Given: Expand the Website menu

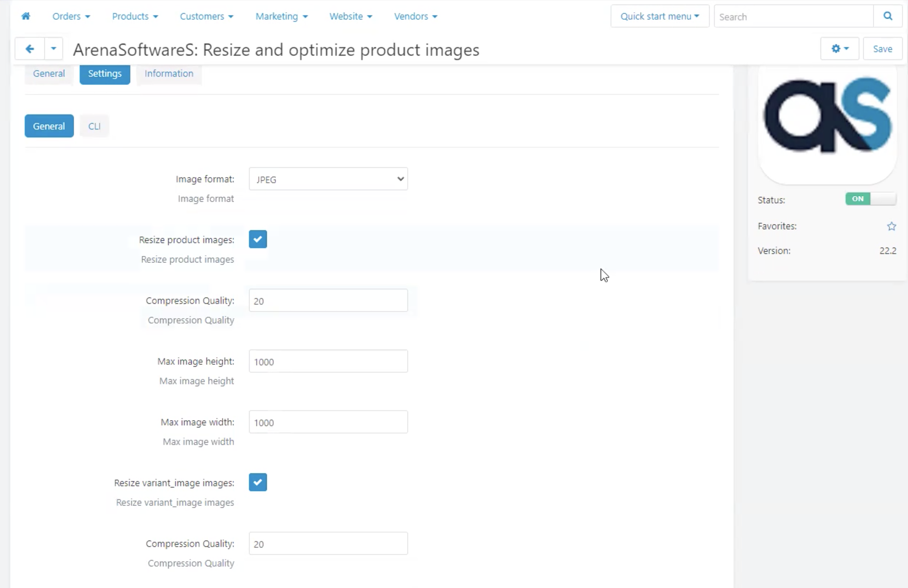Looking at the screenshot, I should tap(351, 16).
